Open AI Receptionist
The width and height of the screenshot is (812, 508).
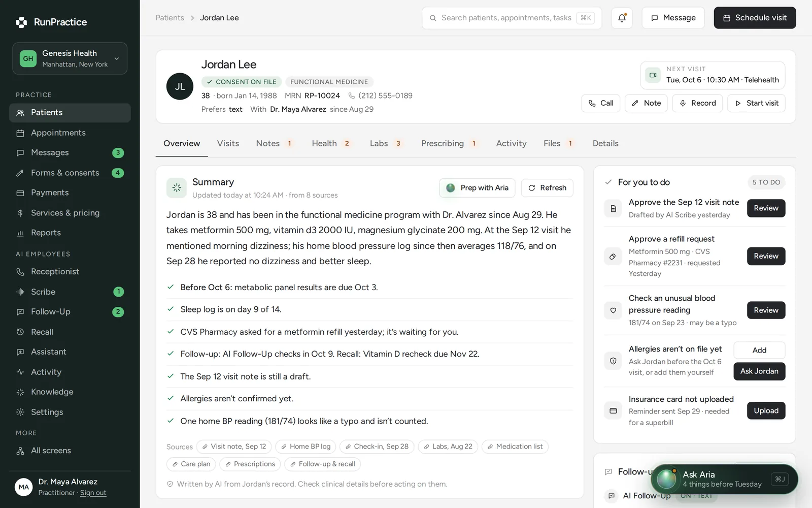[x=70, y=272]
